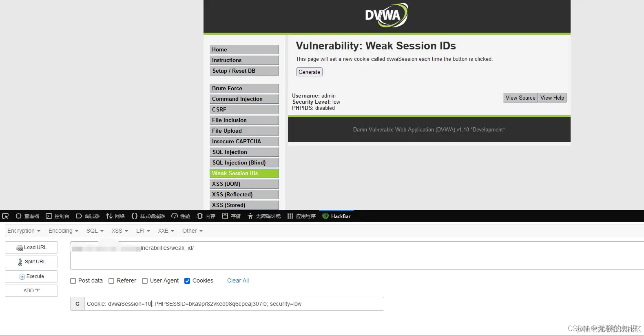Click the Load URL icon
644x336 pixels.
click(x=20, y=248)
